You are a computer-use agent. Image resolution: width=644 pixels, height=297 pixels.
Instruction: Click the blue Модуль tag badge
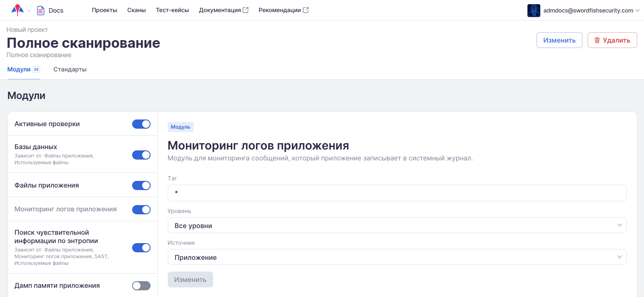point(180,127)
